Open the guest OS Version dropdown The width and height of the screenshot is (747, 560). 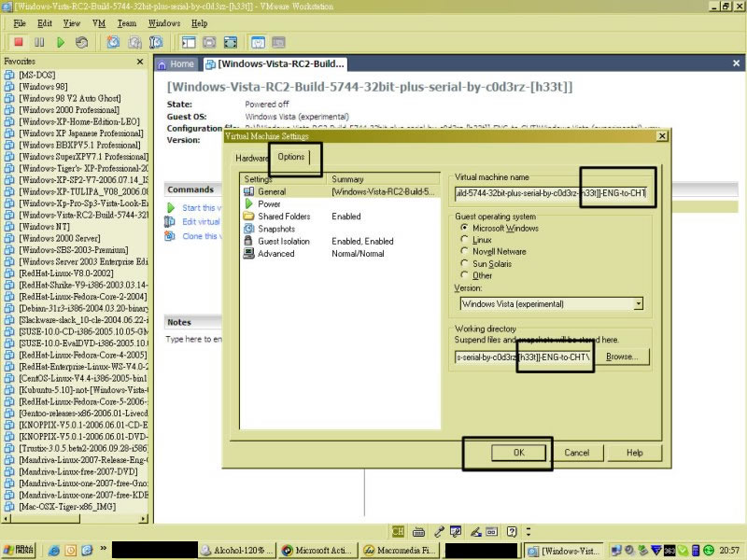(638, 303)
